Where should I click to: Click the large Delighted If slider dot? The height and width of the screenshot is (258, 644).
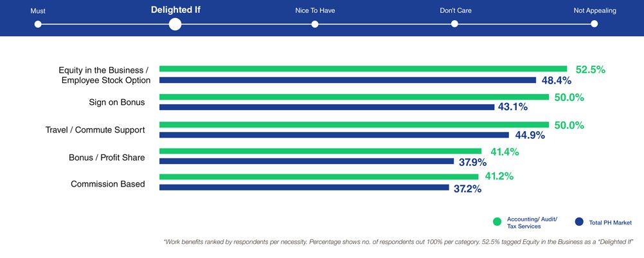tap(175, 24)
